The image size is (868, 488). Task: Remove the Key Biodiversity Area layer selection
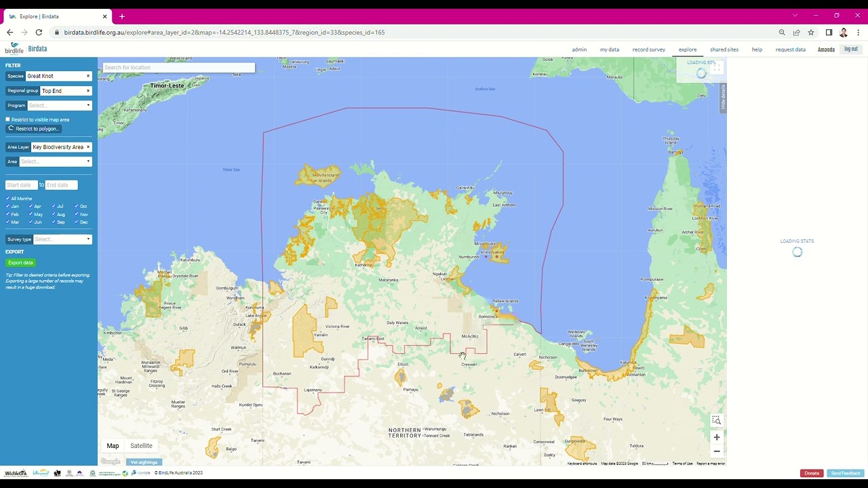[x=87, y=147]
